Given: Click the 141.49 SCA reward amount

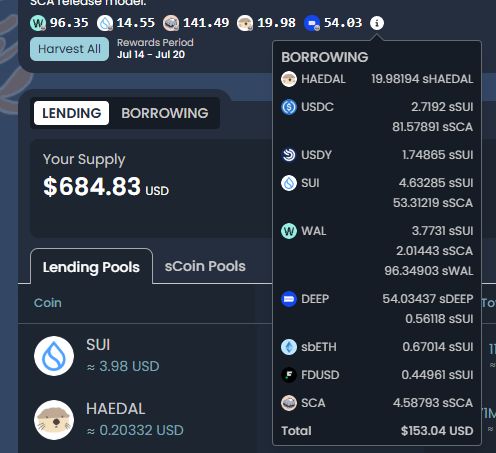Looking at the screenshot, I should coord(206,23).
